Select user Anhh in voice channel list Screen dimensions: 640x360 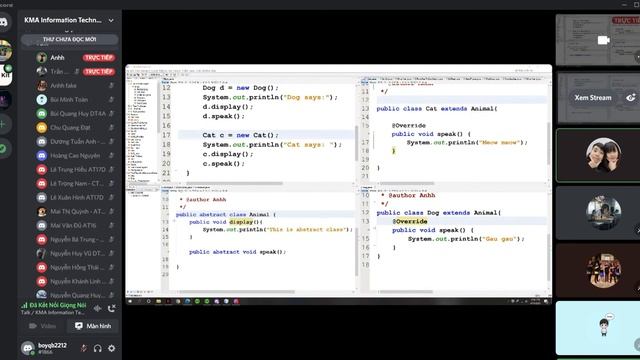click(x=57, y=58)
